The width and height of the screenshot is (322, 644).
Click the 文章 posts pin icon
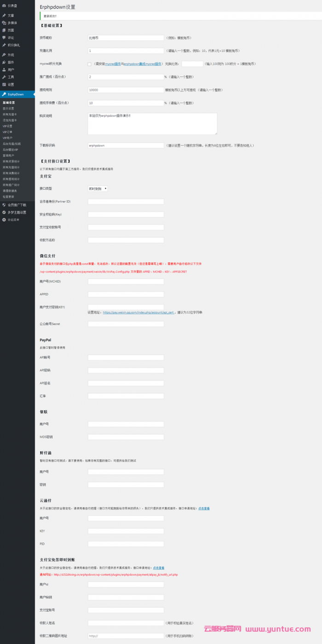[4, 16]
